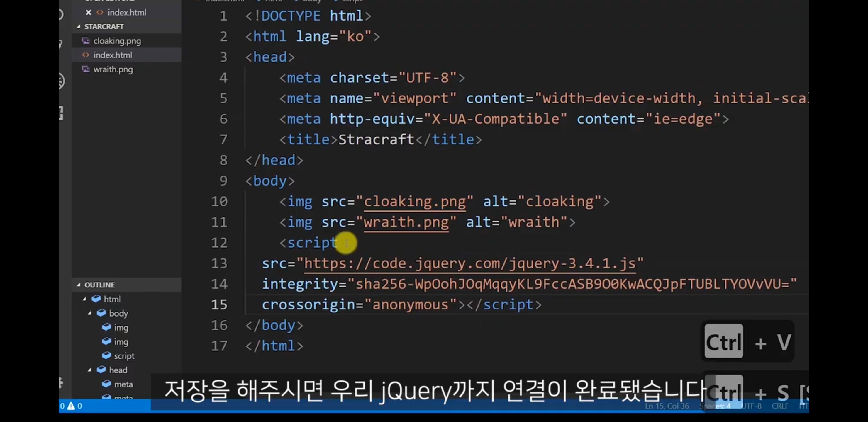Collapse the body node arrow in Outline
The height and width of the screenshot is (422, 868).
89,313
